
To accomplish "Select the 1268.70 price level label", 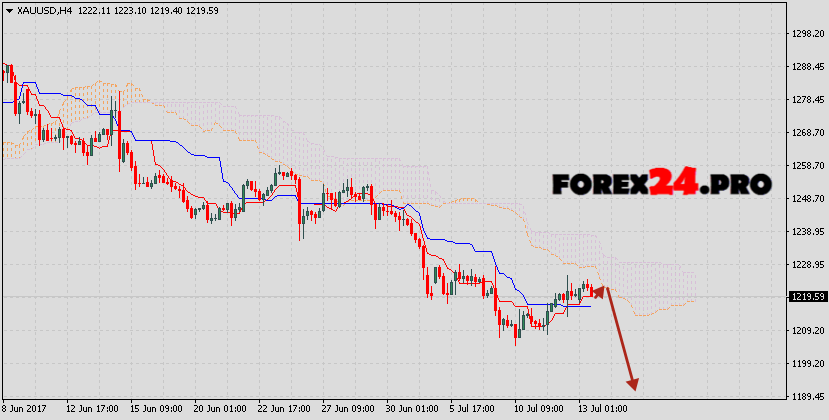I will (806, 133).
